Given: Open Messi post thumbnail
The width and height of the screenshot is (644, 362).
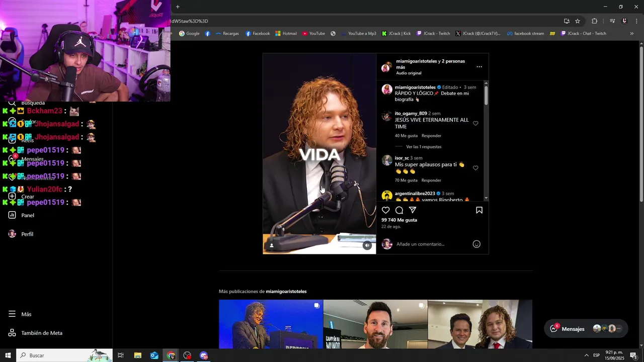Looking at the screenshot, I should [375, 324].
